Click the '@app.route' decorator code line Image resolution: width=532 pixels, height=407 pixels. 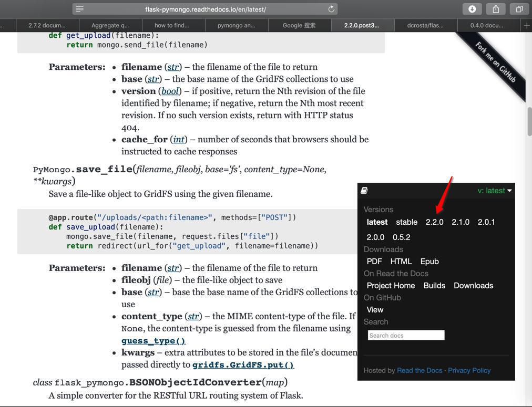click(x=172, y=217)
